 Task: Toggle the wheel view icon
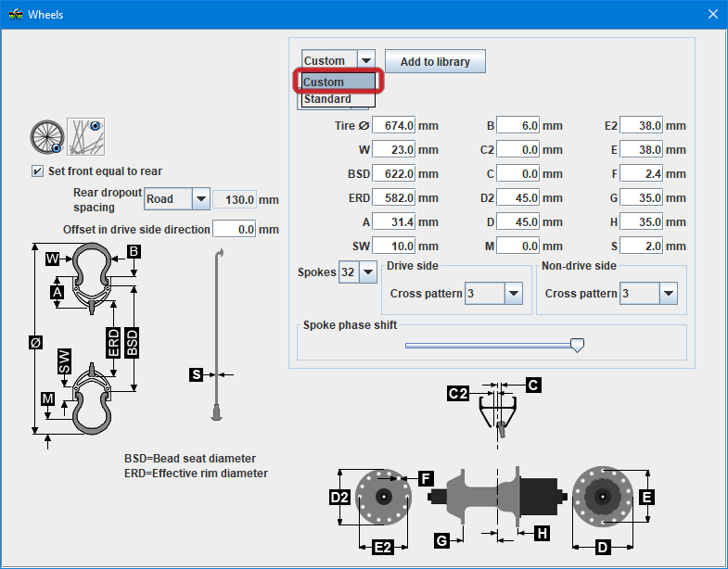[47, 137]
